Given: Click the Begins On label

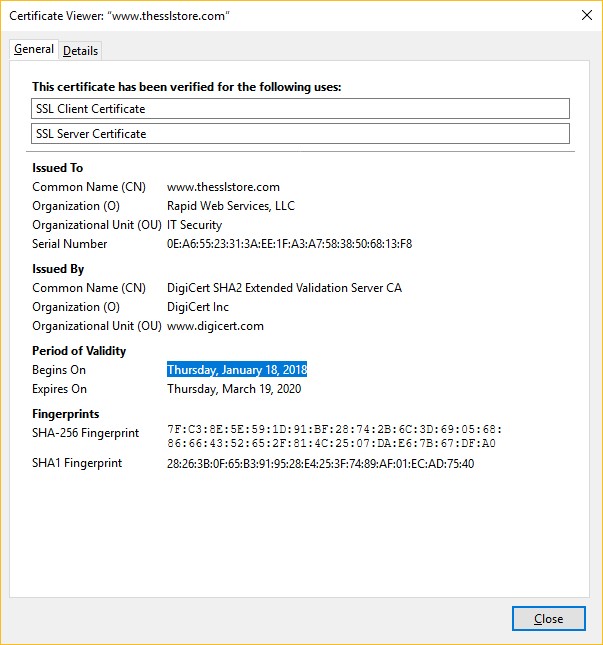Looking at the screenshot, I should click(59, 370).
